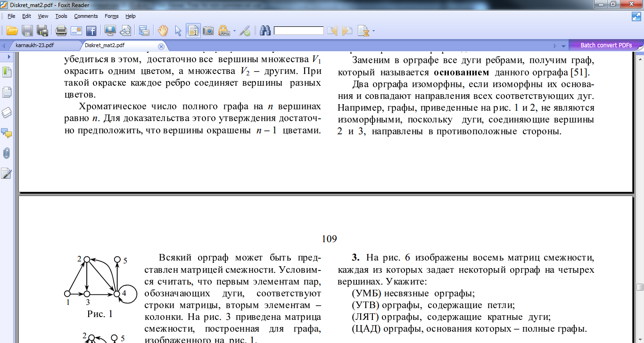
Task: Click the bold word основанием
Action: tap(462, 73)
